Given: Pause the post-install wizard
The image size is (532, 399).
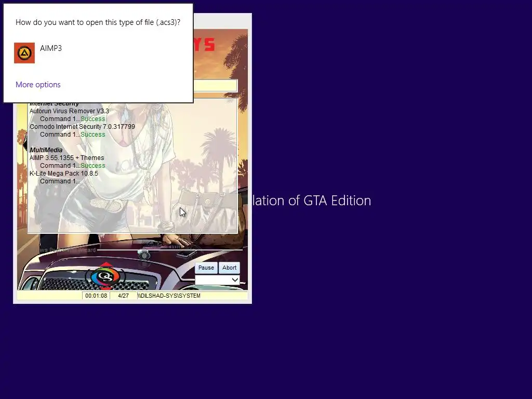Looking at the screenshot, I should (206, 268).
